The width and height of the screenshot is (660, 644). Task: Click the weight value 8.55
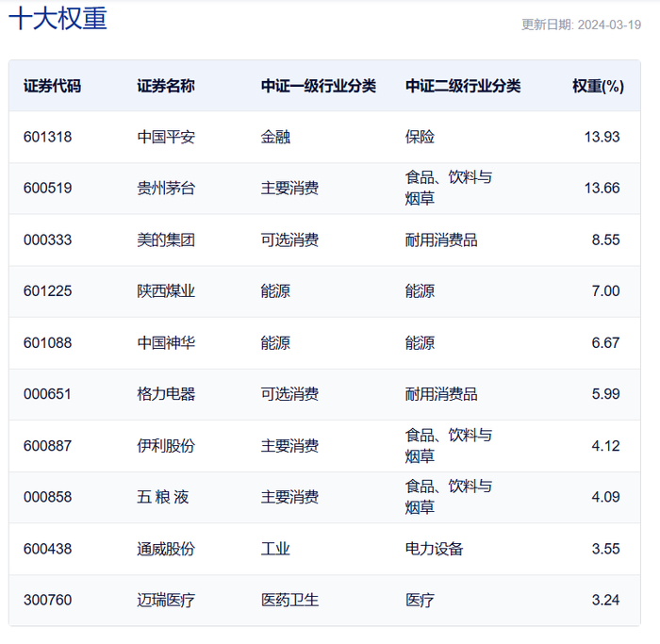tap(605, 239)
